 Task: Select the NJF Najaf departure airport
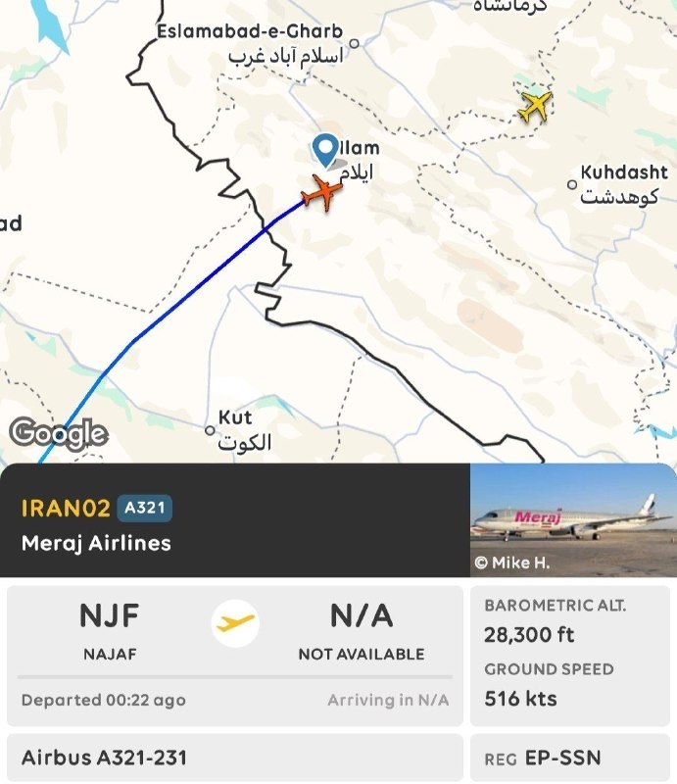110,631
